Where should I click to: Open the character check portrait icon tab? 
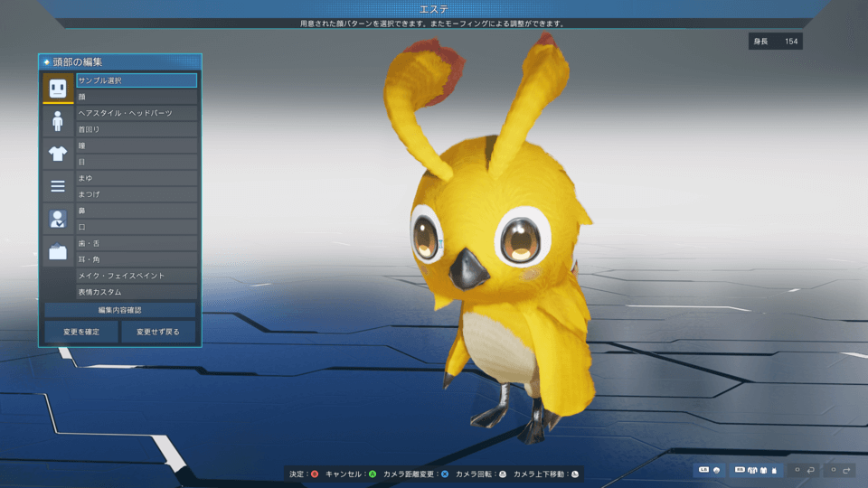coord(58,219)
